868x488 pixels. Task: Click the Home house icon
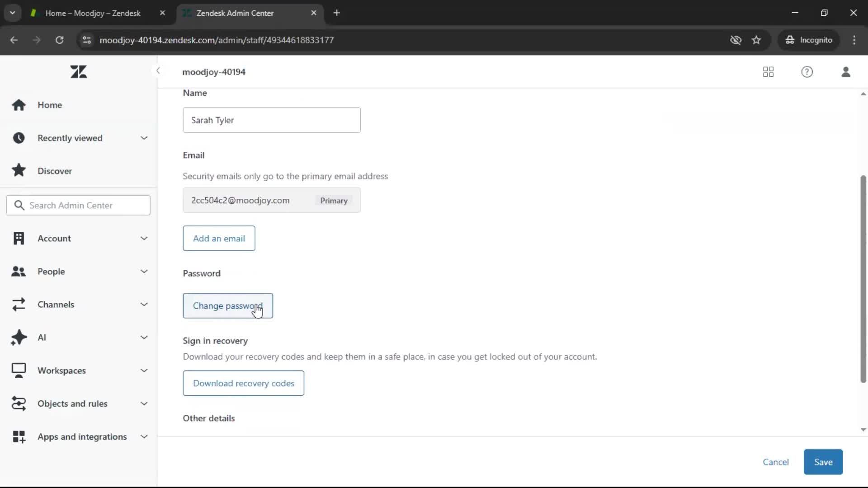tap(19, 105)
